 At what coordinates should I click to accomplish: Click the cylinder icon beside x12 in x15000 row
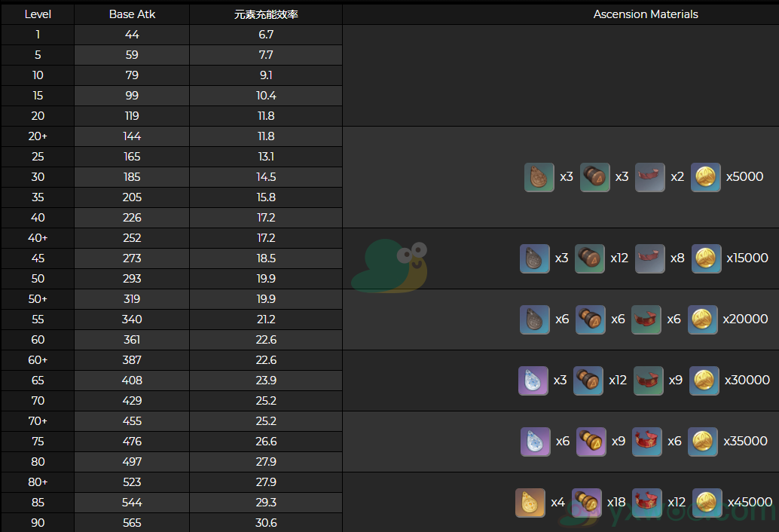(x=590, y=258)
